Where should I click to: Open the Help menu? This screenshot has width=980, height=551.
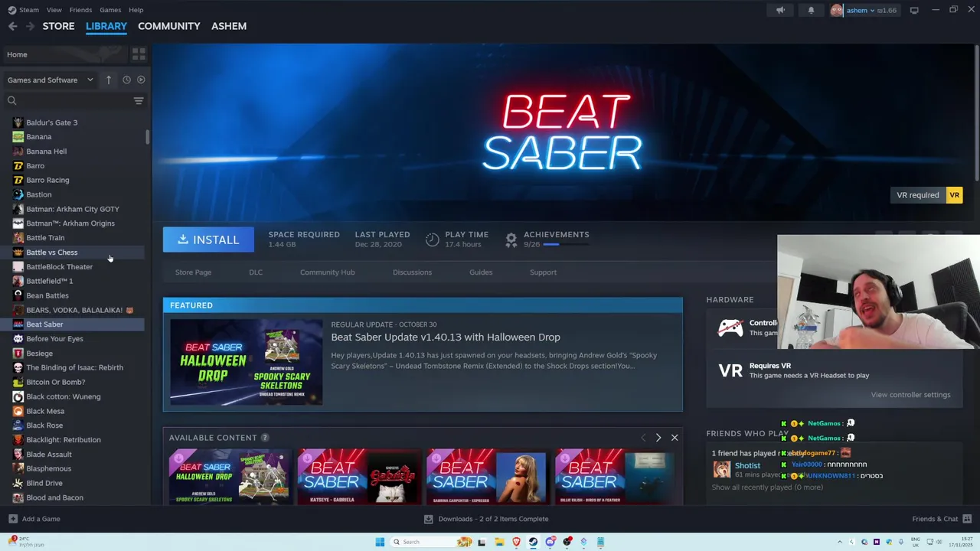tap(136, 10)
